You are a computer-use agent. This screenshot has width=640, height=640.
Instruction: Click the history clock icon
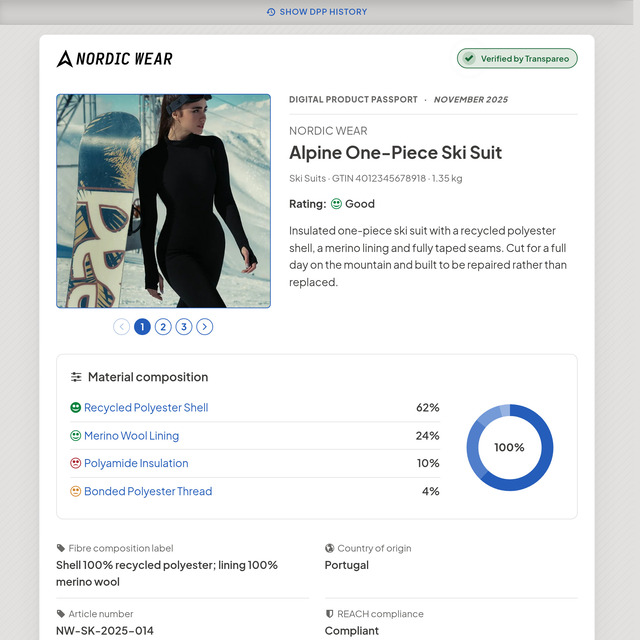point(271,12)
